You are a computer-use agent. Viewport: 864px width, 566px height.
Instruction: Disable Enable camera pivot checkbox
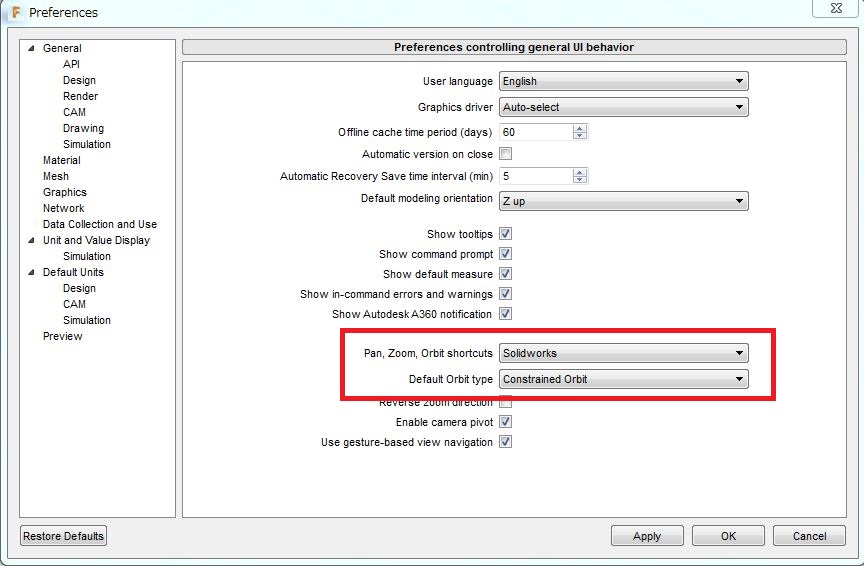point(505,422)
